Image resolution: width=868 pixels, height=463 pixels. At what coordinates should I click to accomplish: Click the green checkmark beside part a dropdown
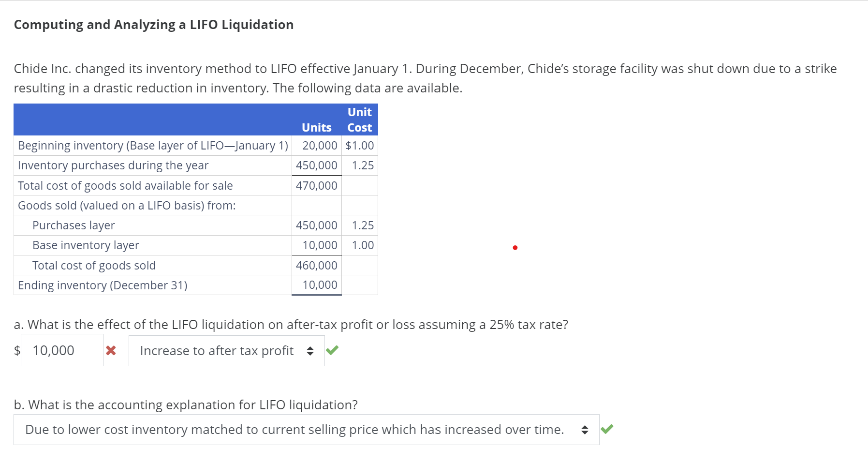332,350
